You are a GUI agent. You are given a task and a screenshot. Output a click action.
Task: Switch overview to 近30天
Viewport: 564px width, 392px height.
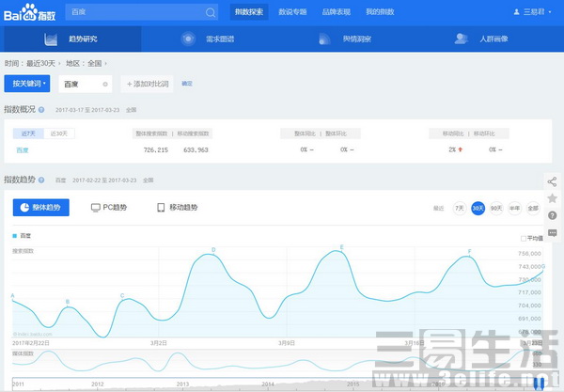tap(59, 133)
